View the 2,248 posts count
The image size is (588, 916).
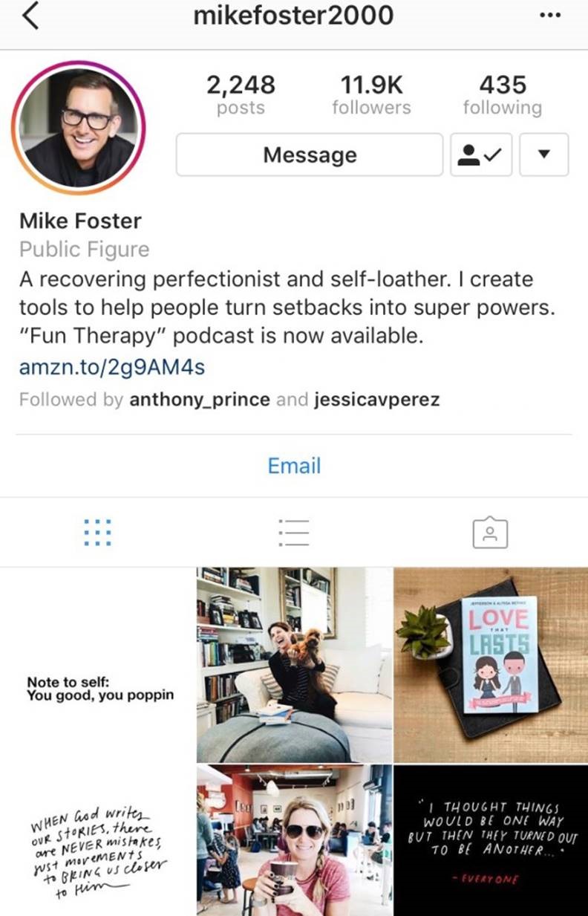241,95
